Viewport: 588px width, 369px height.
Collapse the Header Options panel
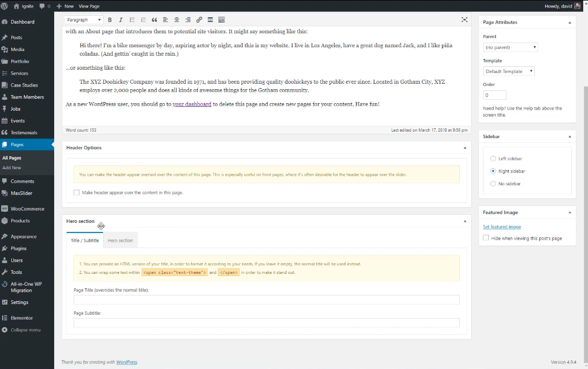pos(465,148)
